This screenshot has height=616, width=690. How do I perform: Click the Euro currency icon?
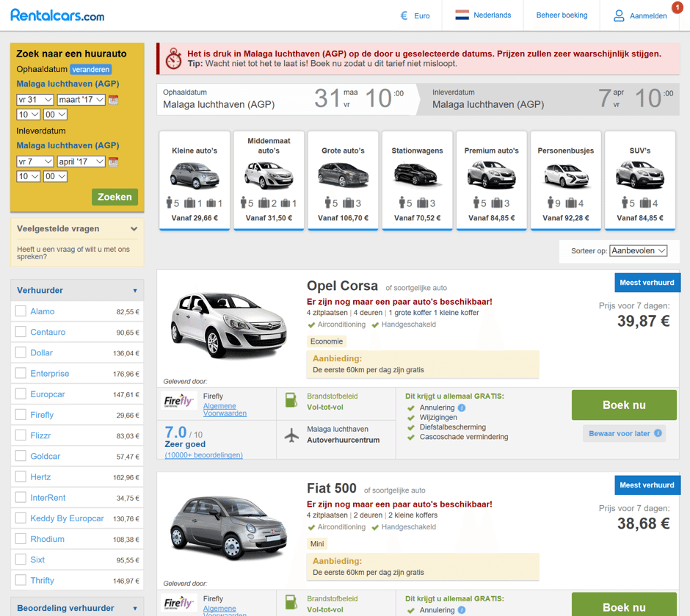click(404, 15)
